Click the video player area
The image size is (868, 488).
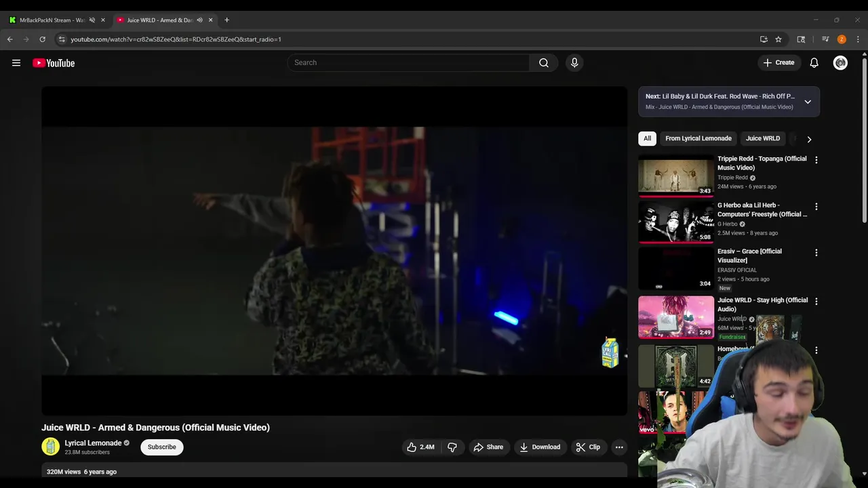coord(334,251)
